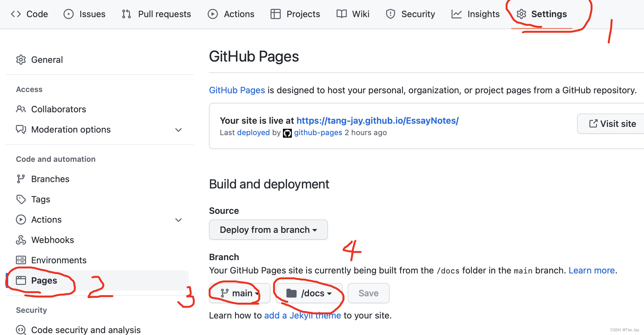Open Tags settings in sidebar

click(100, 199)
